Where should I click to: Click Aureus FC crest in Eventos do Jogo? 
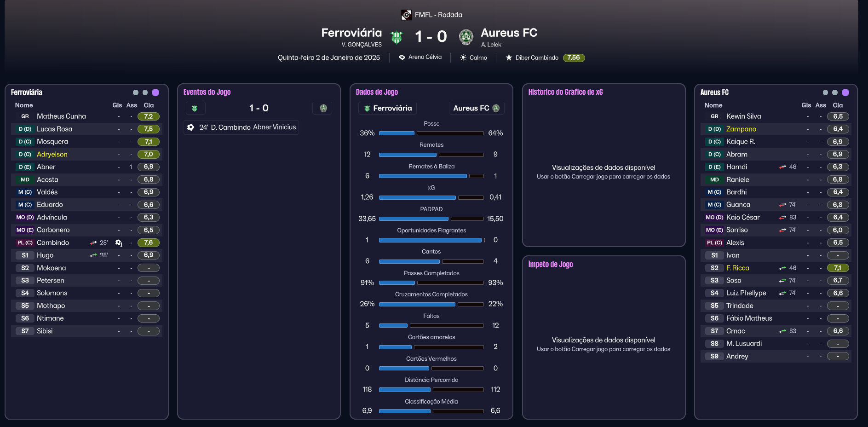(323, 108)
